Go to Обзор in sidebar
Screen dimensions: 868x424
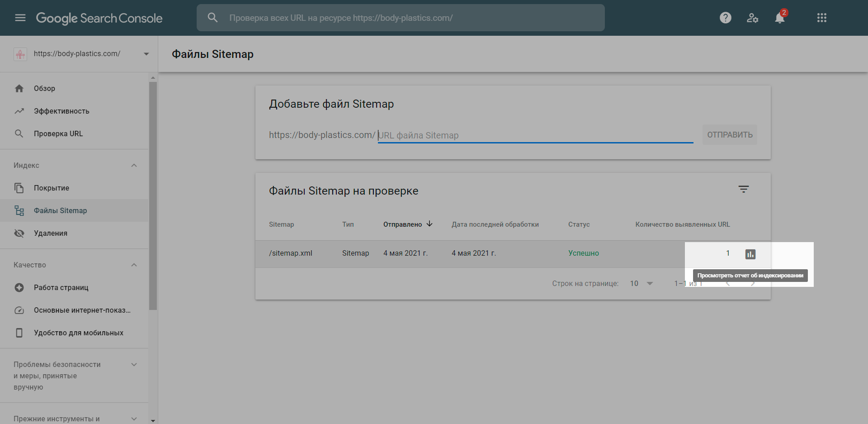click(44, 89)
